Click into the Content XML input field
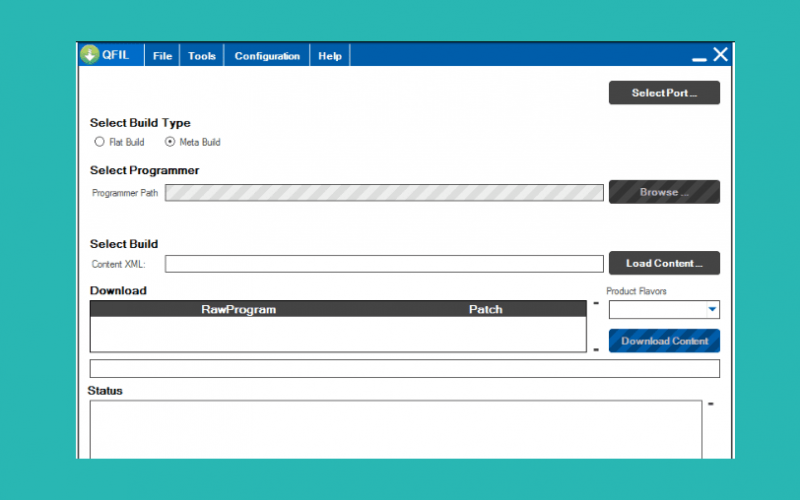Screen dimensions: 800x500 click(x=384, y=264)
